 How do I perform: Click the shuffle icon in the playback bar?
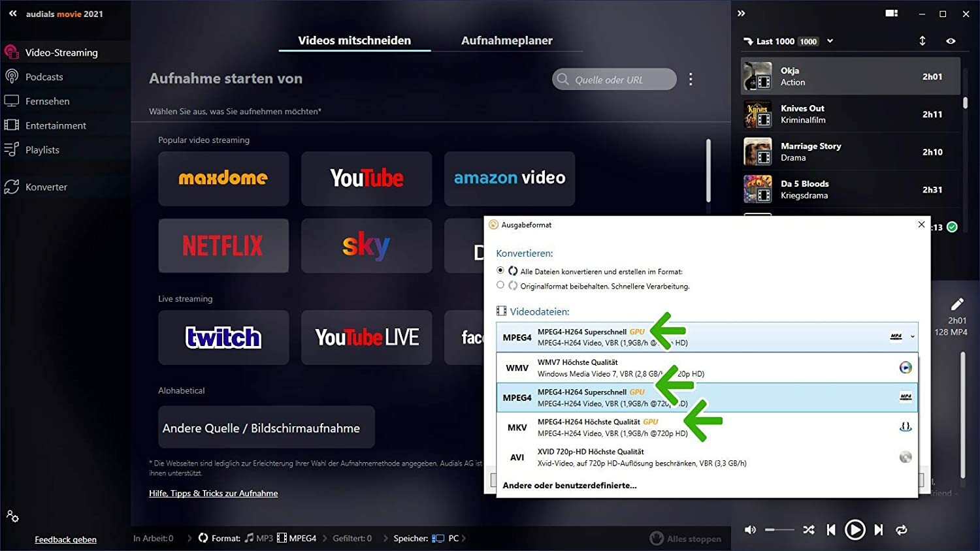(x=808, y=529)
